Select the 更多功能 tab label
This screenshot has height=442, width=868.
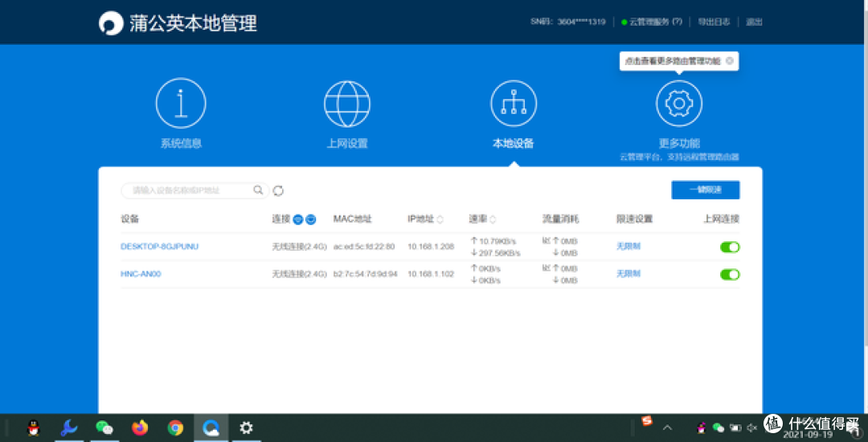[679, 143]
